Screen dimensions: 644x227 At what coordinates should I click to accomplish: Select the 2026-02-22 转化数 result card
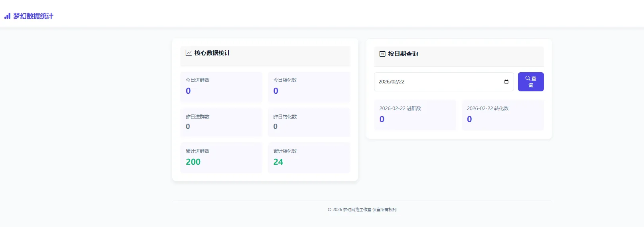click(502, 115)
